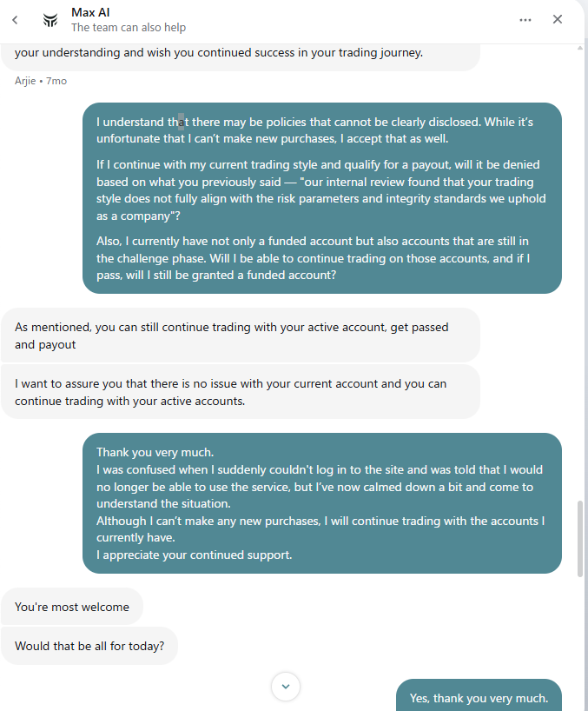Open the three-dot more options menu
Viewport: 588px width, 711px height.
525,20
